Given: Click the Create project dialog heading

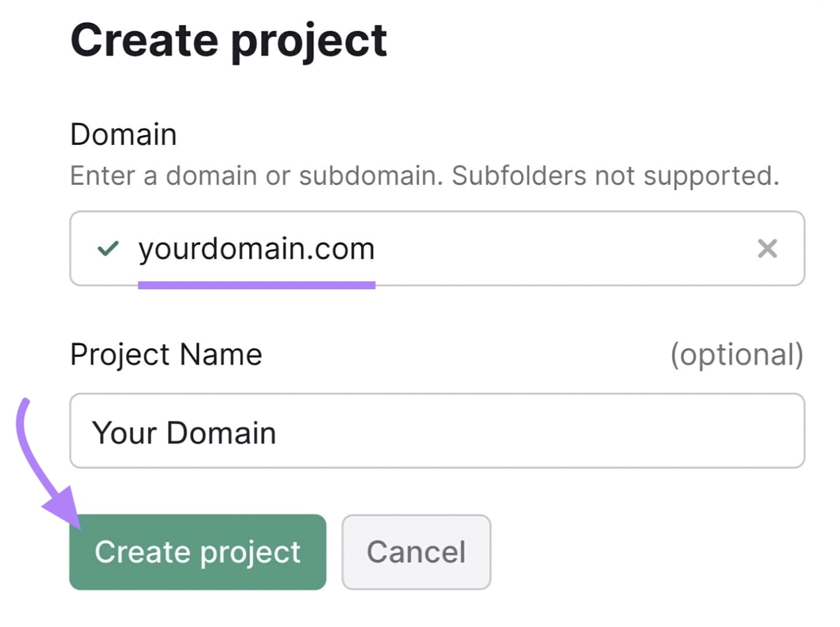Looking at the screenshot, I should pos(229,39).
